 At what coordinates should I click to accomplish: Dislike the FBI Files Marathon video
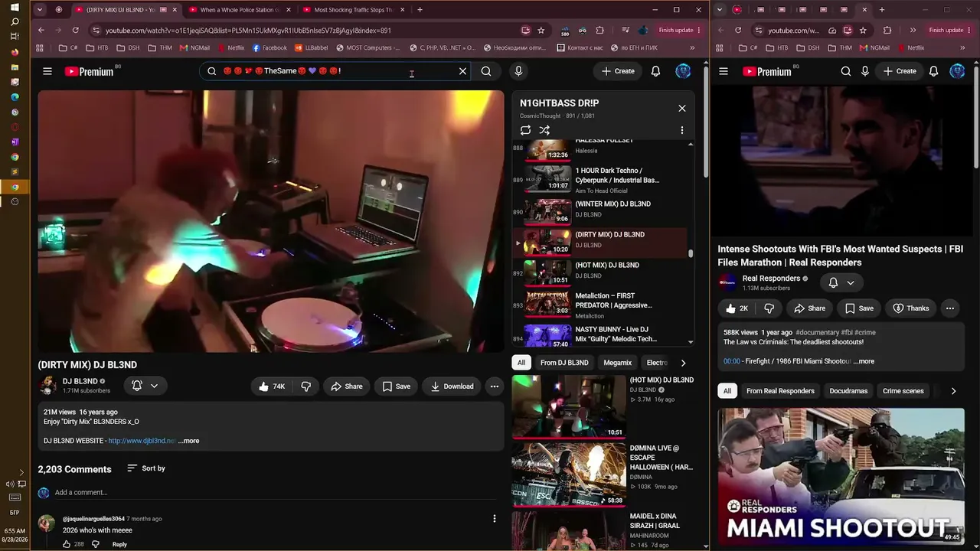tap(769, 308)
